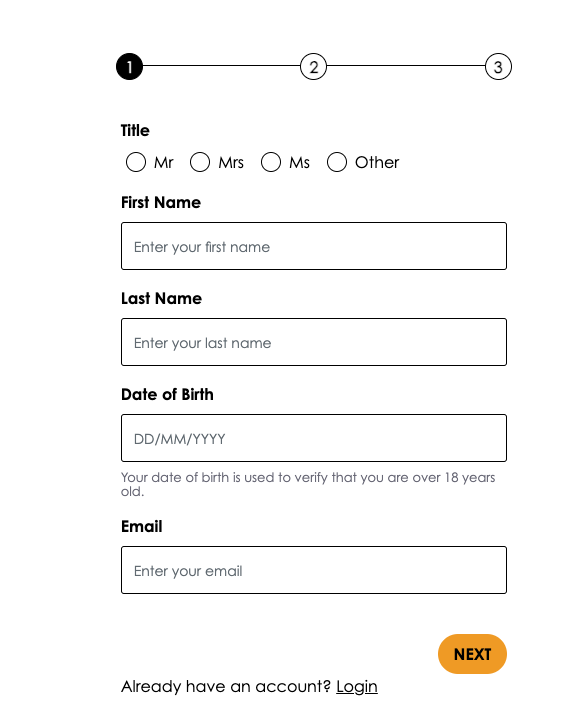Select the Mr title radio button
574x721 pixels.
(136, 162)
